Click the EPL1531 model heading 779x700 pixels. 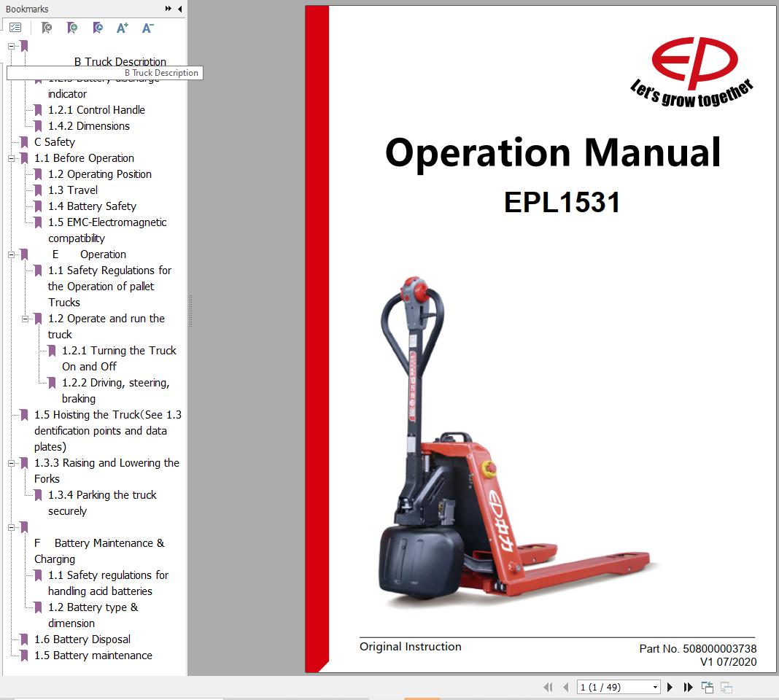tap(562, 202)
